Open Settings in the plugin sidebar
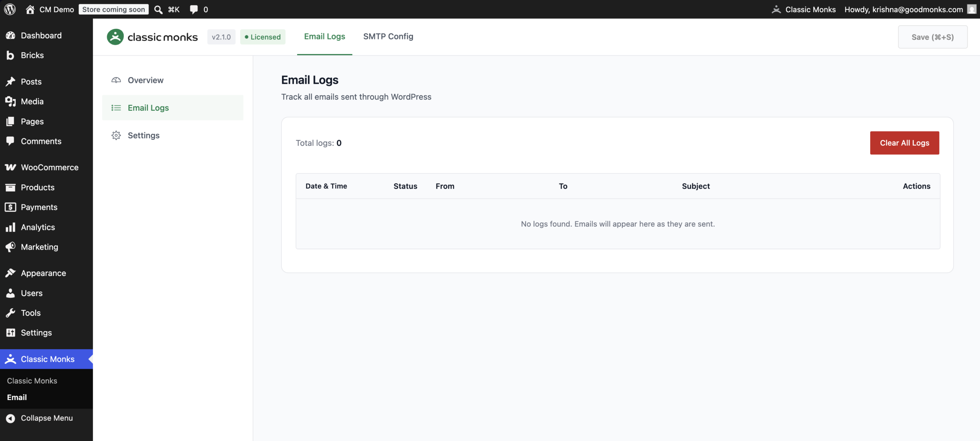 pos(173,136)
